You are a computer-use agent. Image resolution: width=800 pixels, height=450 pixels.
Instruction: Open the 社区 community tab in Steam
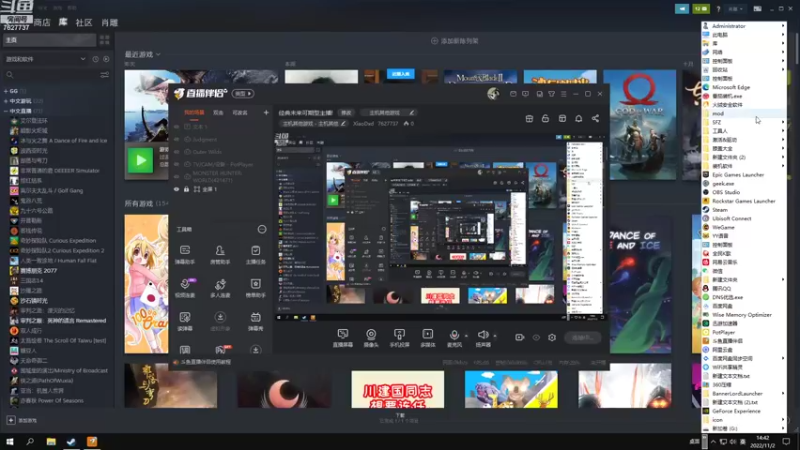[84, 22]
